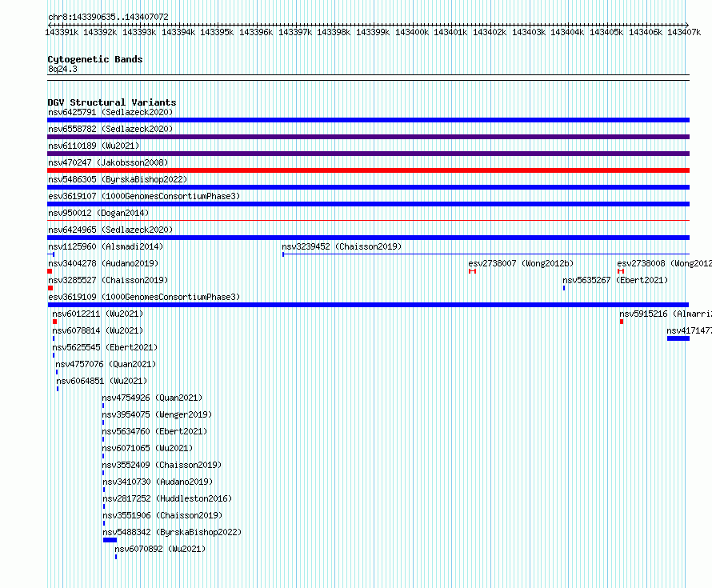Click the thin blue line of nsv3239452

coord(486,254)
